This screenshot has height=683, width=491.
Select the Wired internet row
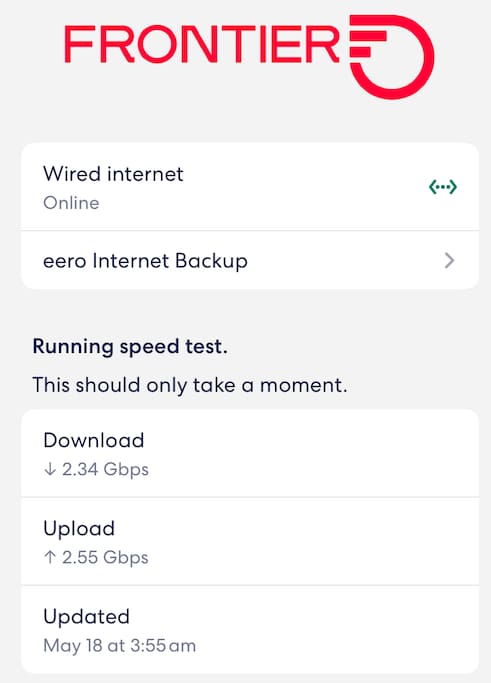click(250, 187)
